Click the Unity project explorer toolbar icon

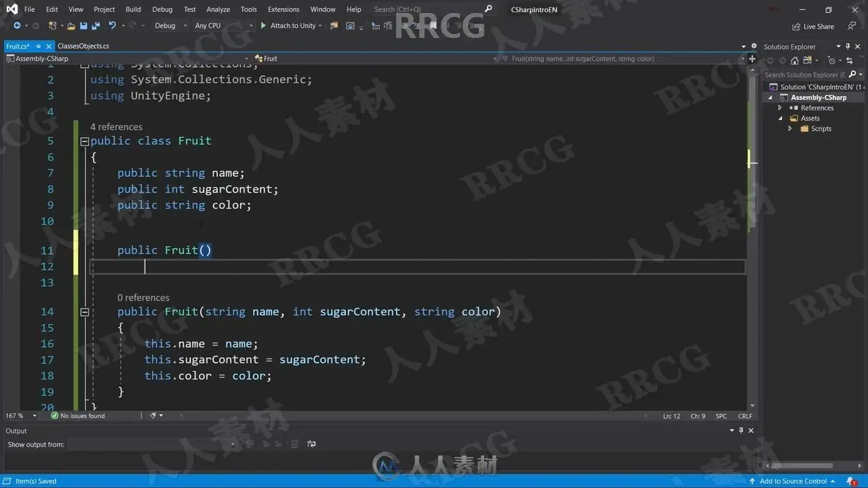351,26
